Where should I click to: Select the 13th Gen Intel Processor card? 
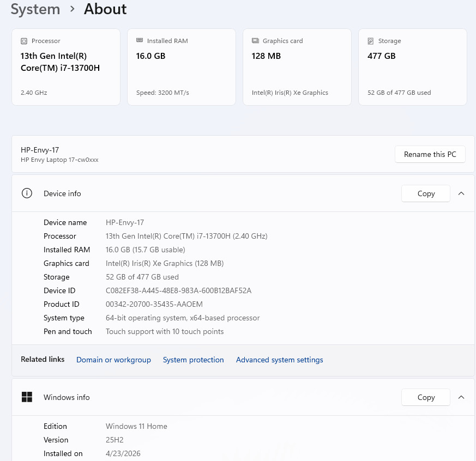coord(66,67)
